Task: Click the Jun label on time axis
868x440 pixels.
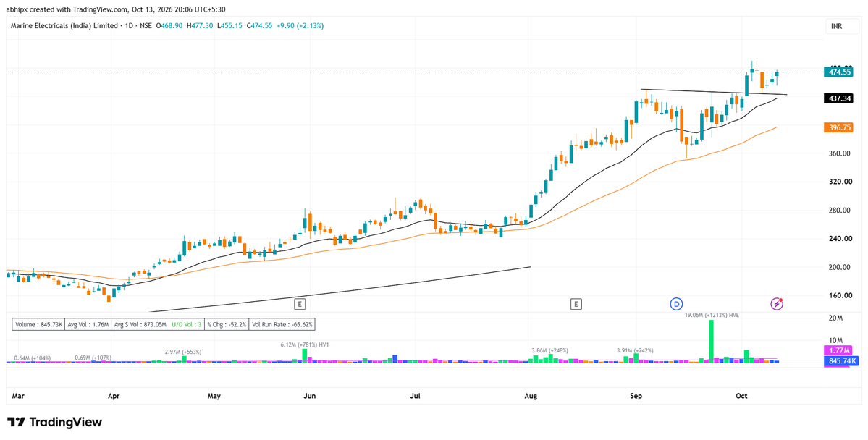Action: pos(310,397)
